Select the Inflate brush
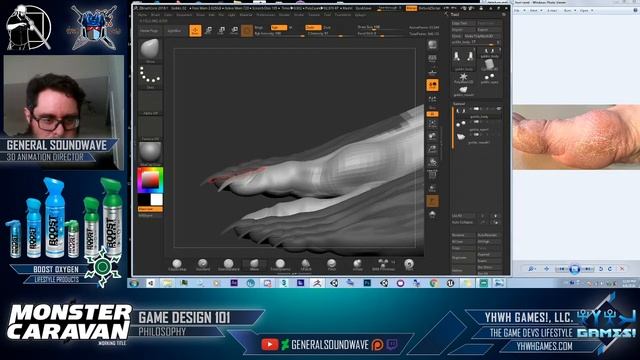Viewport: 640px width, 360px height. pos(358,265)
